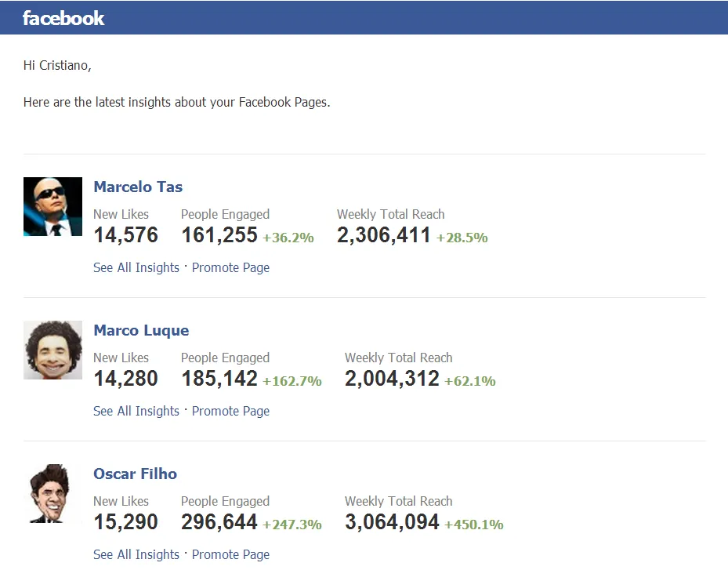This screenshot has height=570, width=728.
Task: Open Marcelo Tas profile picture
Action: tap(53, 207)
